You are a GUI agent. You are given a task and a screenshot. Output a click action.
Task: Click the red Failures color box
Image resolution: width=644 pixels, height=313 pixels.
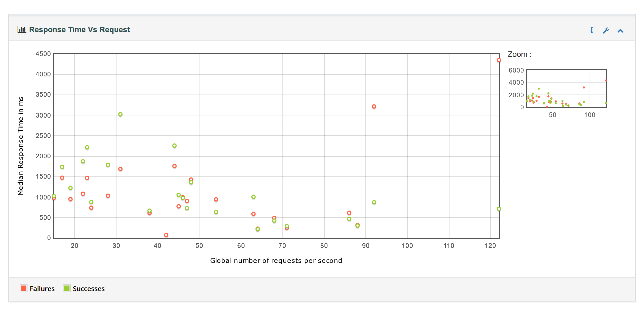[24, 288]
